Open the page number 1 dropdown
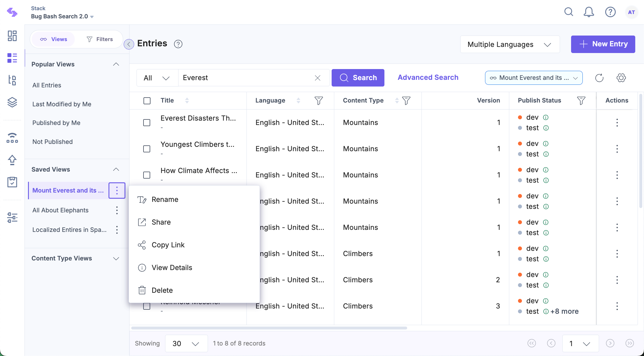Viewport: 644px width, 356px height. pos(580,343)
